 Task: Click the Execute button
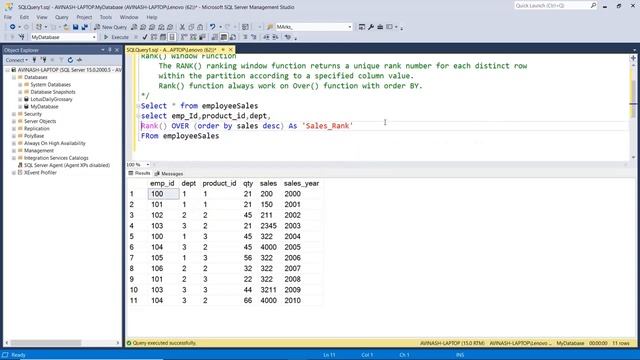tap(116, 37)
